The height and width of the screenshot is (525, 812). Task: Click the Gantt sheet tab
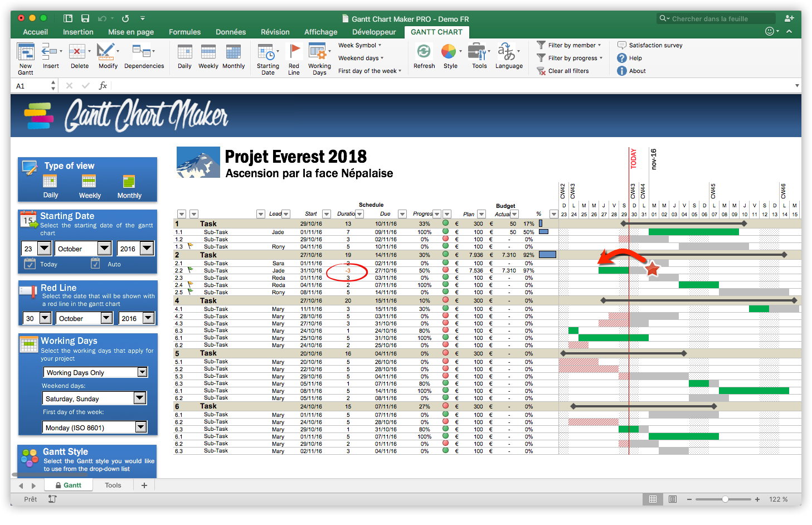pos(69,485)
